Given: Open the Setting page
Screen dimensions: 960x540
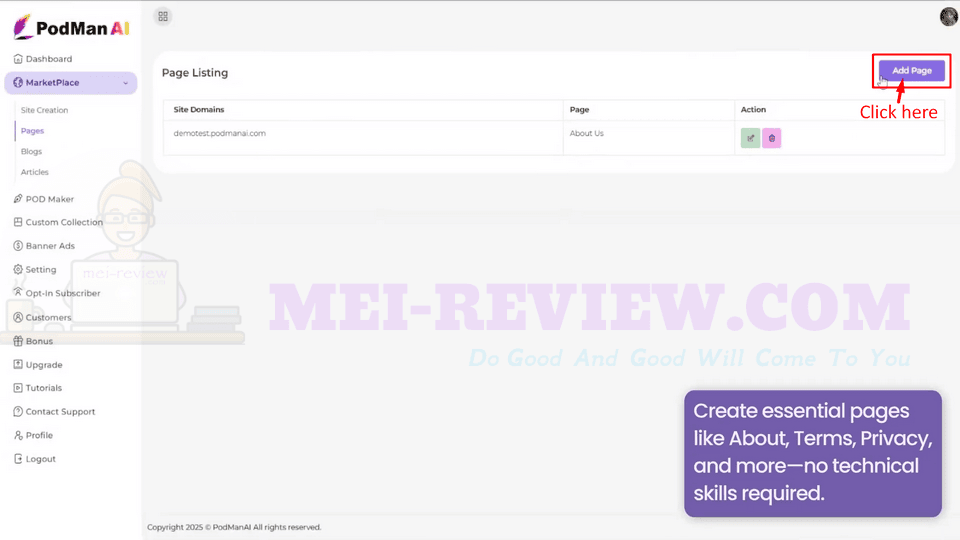Looking at the screenshot, I should pyautogui.click(x=40, y=269).
